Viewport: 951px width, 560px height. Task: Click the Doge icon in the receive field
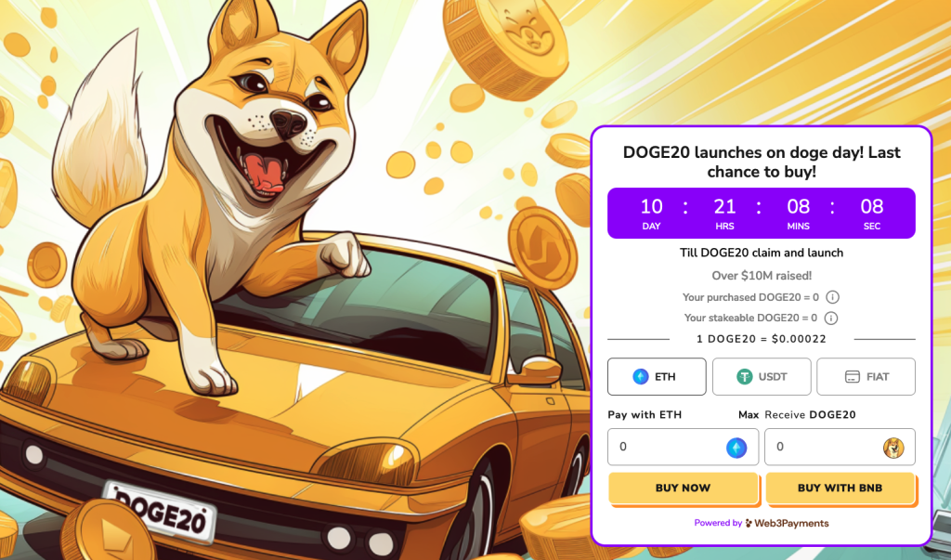(x=893, y=448)
